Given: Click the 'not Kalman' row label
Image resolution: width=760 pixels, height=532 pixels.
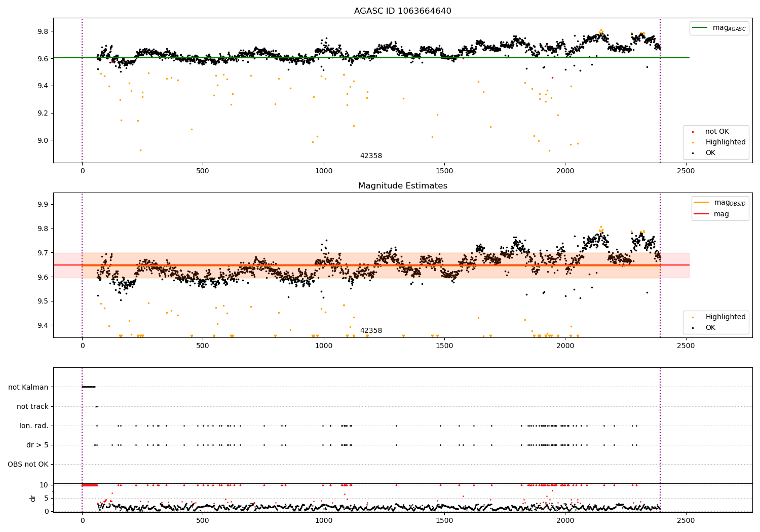Looking at the screenshot, I should tap(28, 388).
